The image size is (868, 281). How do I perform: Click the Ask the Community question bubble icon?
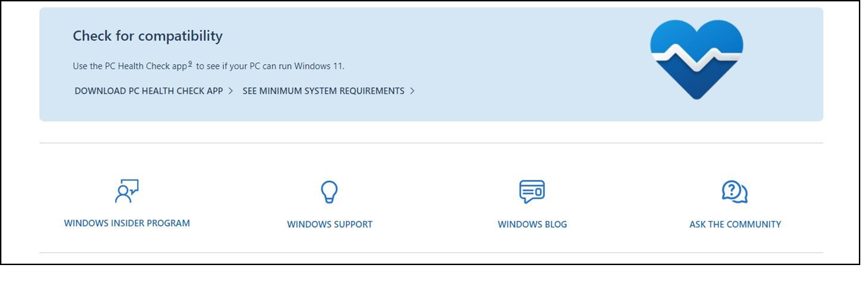(x=735, y=192)
